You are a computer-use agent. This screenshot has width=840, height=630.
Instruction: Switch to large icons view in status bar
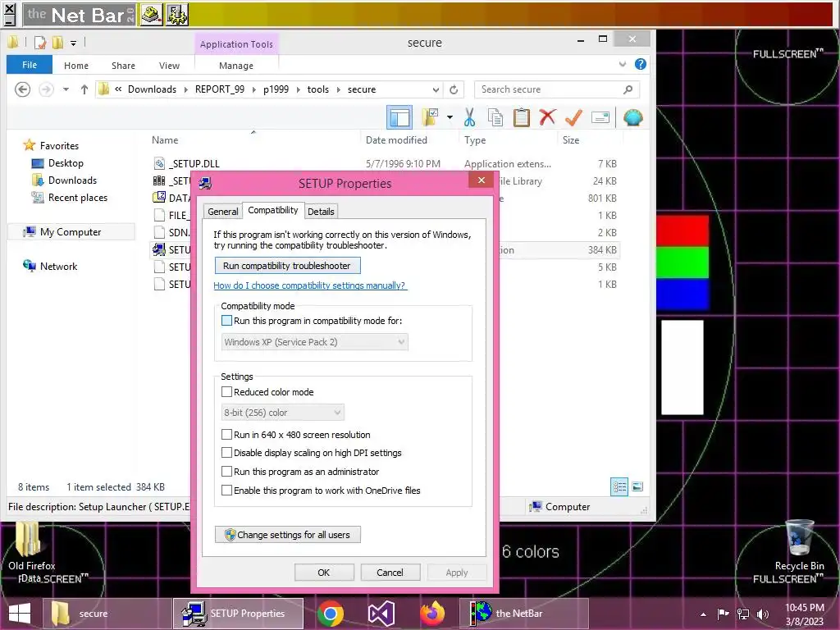click(637, 487)
